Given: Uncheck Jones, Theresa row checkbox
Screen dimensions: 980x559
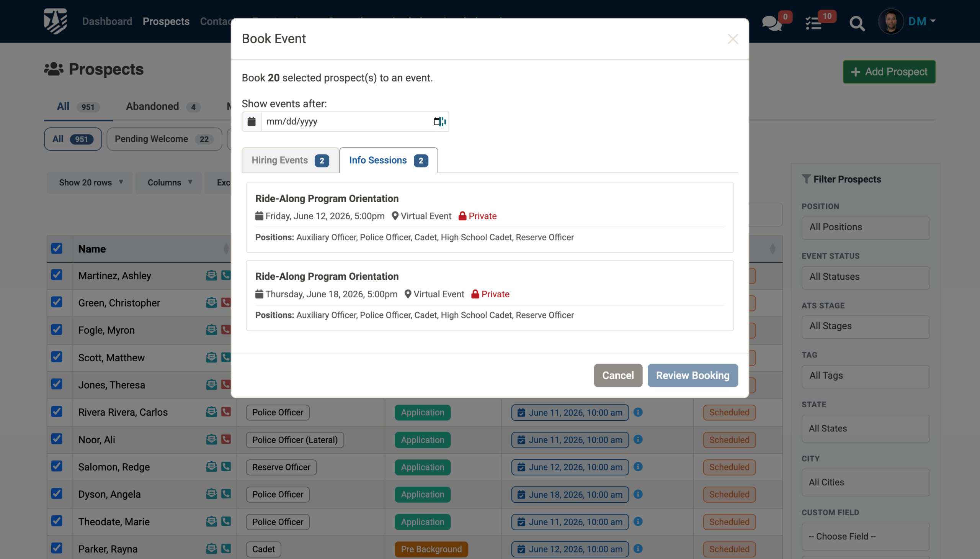Looking at the screenshot, I should 57,384.
